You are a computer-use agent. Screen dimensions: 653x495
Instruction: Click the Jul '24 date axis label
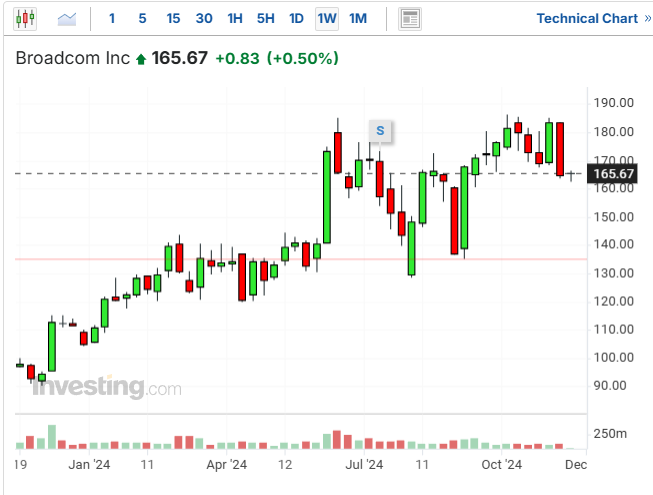(364, 465)
